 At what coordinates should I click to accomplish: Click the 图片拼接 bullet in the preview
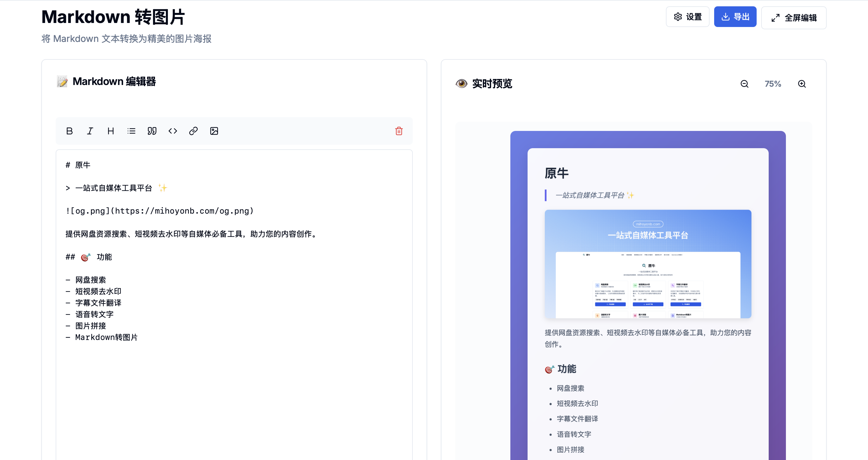pos(570,450)
